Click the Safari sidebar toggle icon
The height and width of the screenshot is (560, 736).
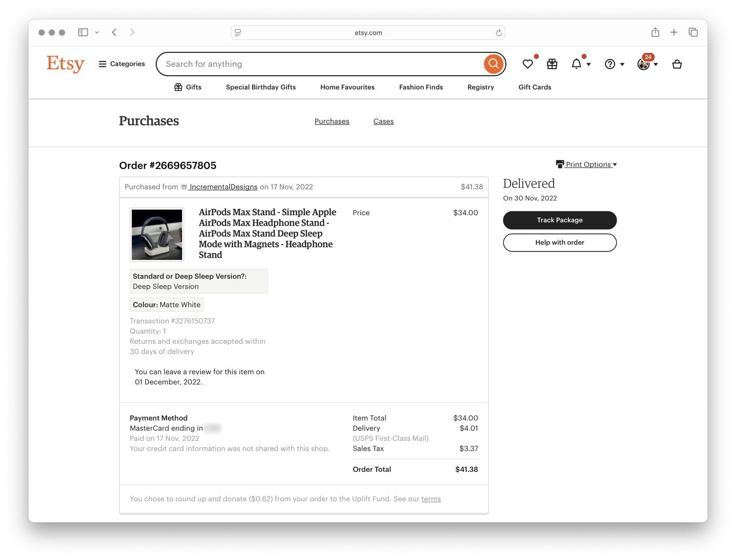click(x=83, y=32)
